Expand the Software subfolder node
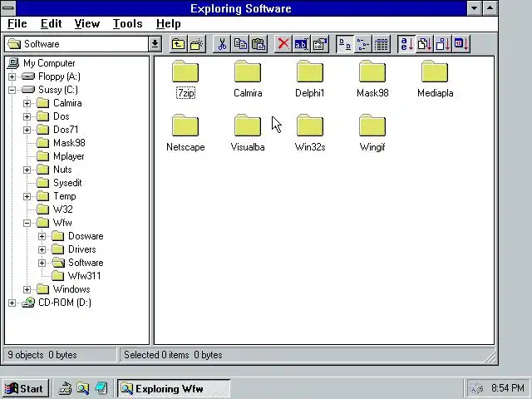The image size is (532, 399). pos(42,263)
